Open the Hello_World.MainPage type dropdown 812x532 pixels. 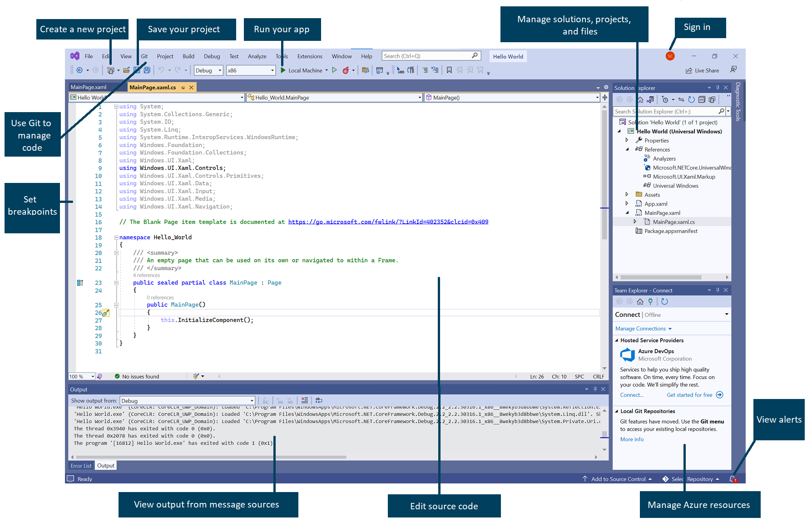pos(334,98)
